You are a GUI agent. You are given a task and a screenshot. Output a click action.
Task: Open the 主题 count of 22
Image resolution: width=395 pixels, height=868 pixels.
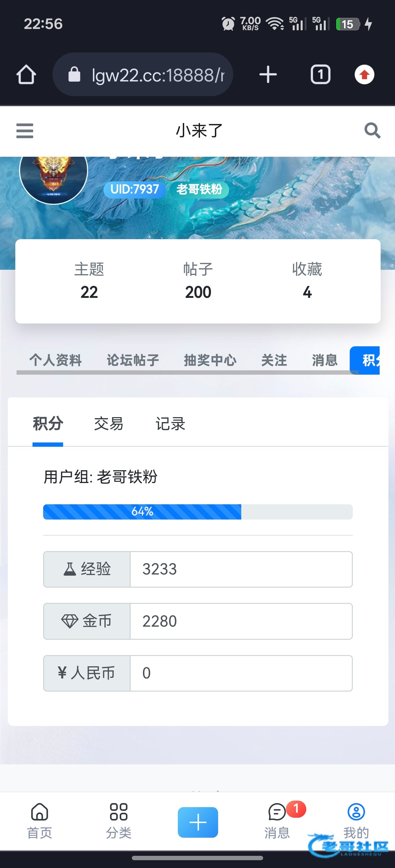point(89,281)
